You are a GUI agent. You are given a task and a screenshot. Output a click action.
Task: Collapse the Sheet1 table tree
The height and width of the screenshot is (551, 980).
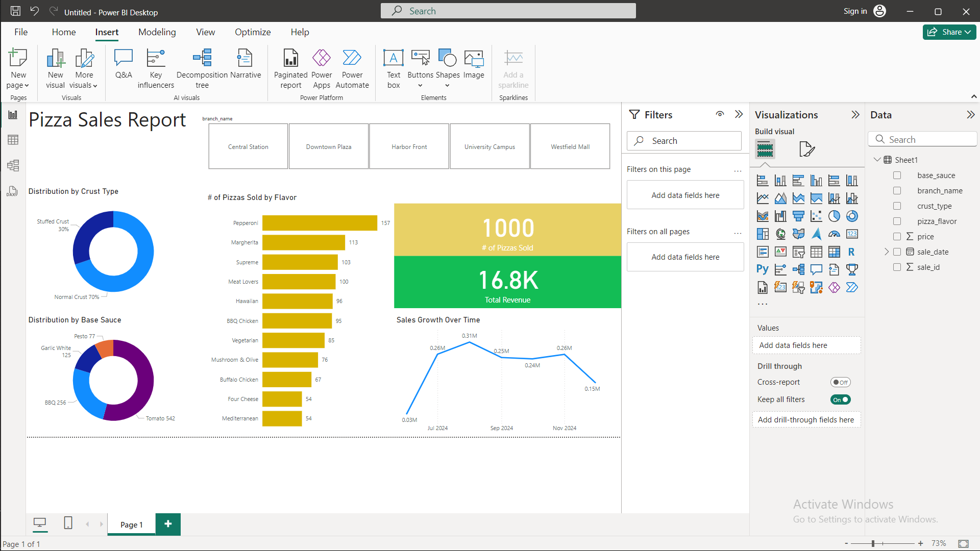coord(877,160)
